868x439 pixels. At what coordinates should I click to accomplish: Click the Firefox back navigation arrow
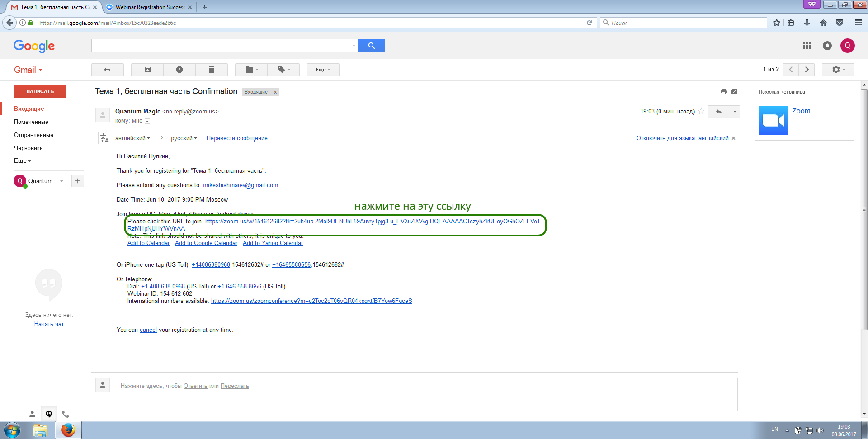click(9, 23)
